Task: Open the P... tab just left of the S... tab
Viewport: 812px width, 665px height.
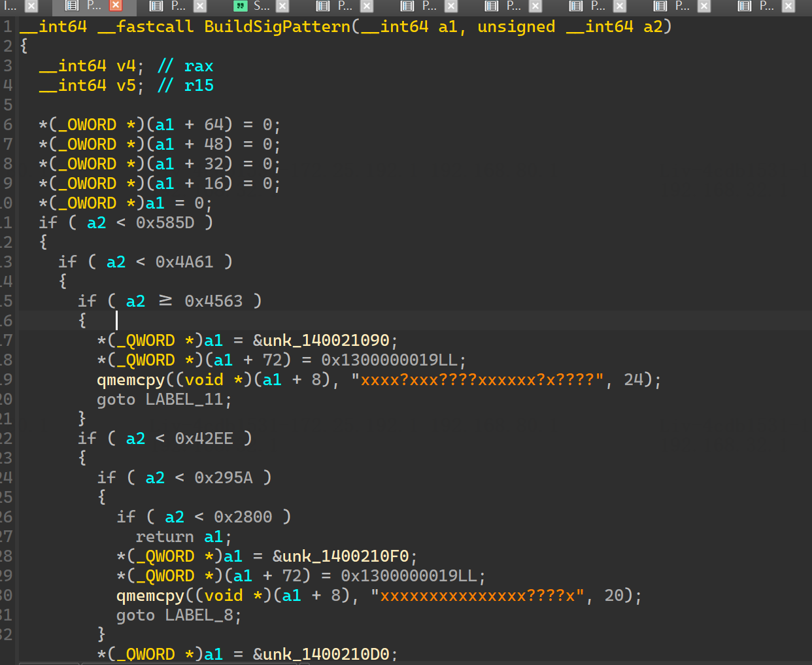Action: click(178, 6)
